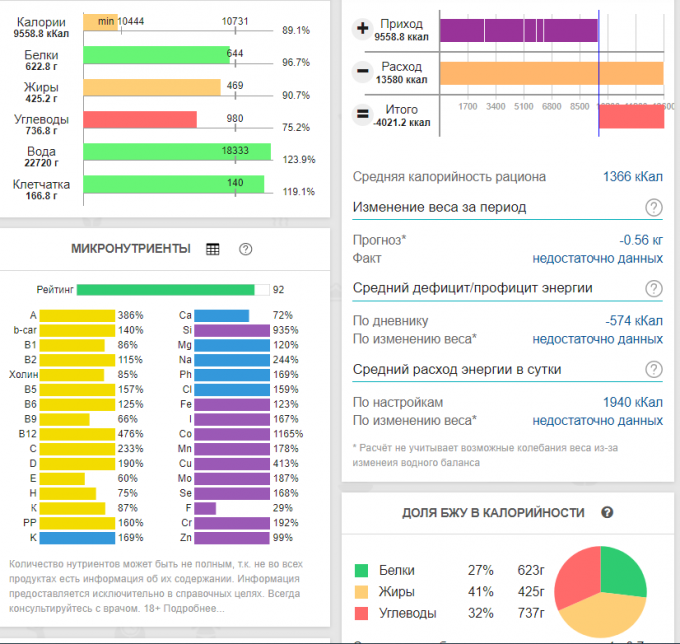The height and width of the screenshot is (644, 680).
Task: Click the equals icon next to Итого
Action: tap(363, 115)
